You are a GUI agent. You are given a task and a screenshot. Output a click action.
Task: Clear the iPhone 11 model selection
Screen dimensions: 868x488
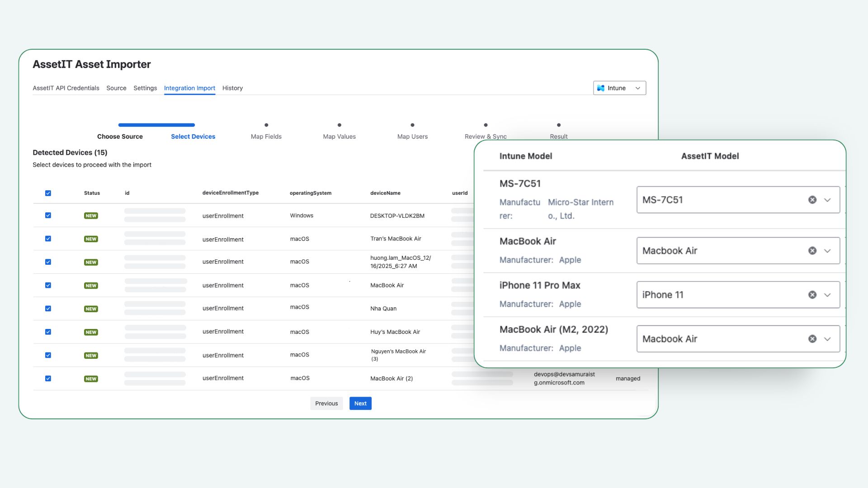(x=812, y=295)
